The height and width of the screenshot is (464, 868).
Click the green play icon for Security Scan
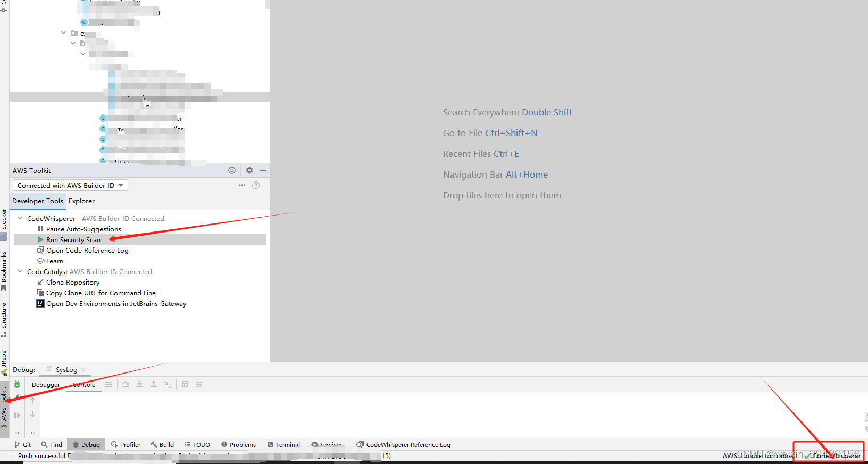[40, 239]
